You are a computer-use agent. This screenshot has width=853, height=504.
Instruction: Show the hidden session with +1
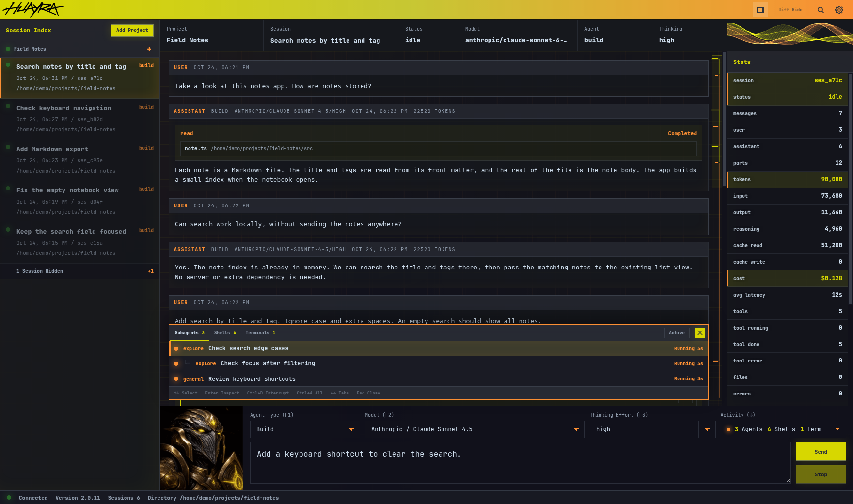(151, 271)
